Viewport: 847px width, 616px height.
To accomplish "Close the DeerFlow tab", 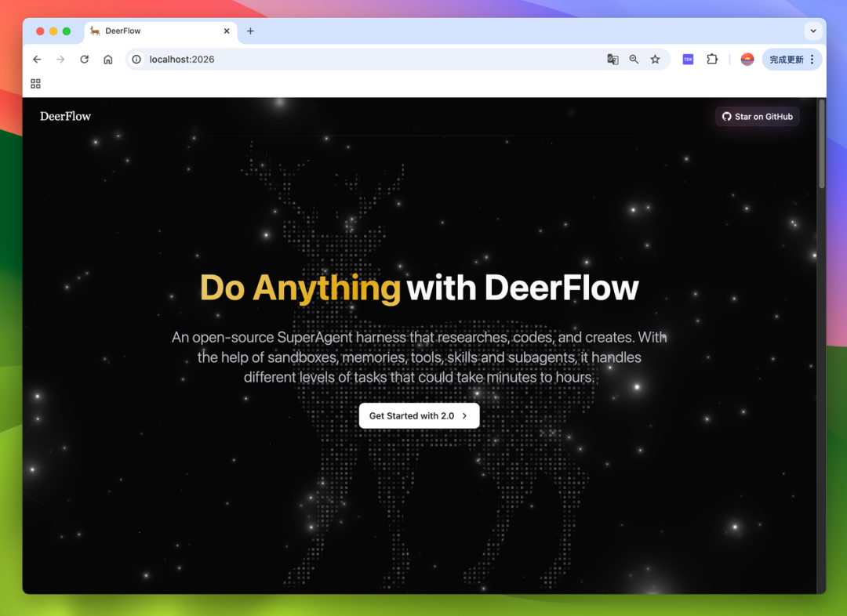I will click(227, 31).
